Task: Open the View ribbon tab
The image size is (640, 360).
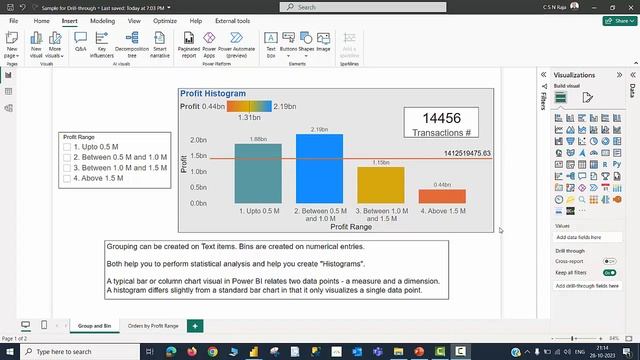Action: (x=134, y=21)
